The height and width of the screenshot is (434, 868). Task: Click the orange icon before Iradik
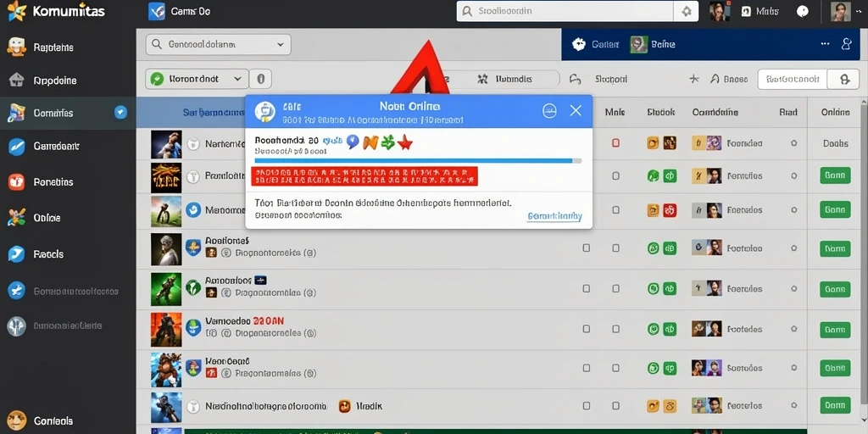point(344,406)
